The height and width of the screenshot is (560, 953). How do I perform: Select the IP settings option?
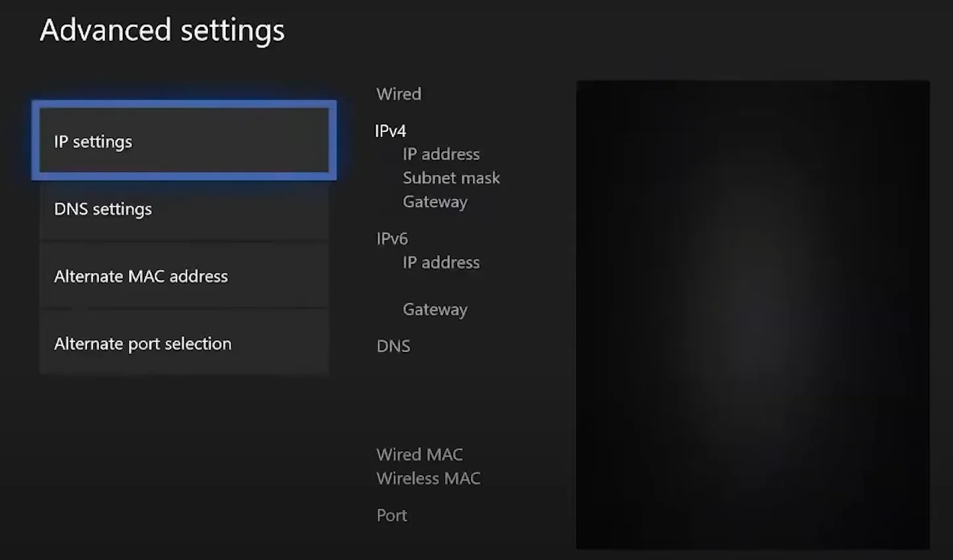[184, 141]
